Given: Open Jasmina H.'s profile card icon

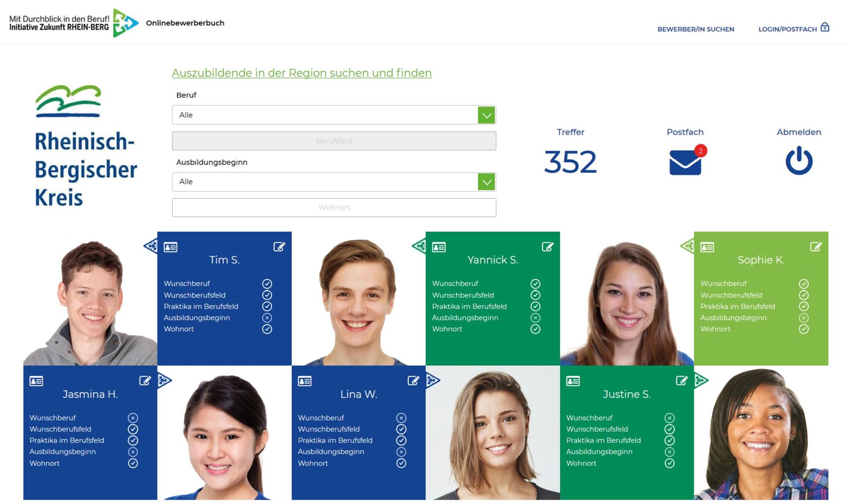Looking at the screenshot, I should 36,381.
